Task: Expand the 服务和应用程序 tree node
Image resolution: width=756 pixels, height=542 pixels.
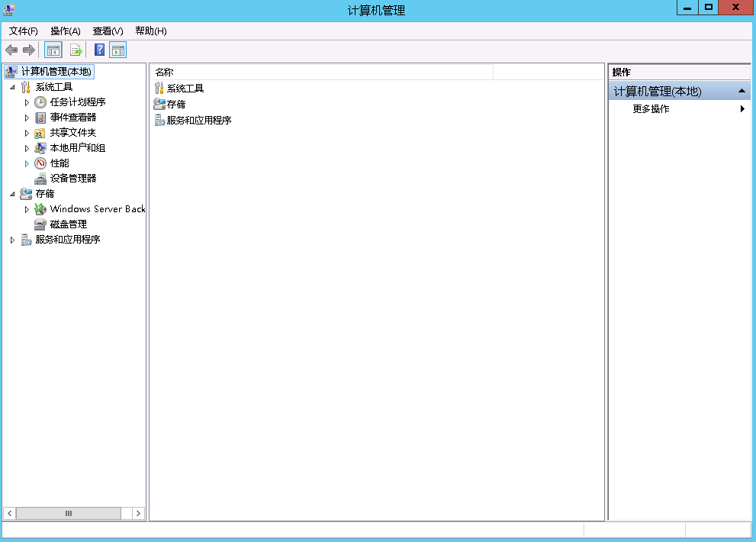Action: [11, 239]
